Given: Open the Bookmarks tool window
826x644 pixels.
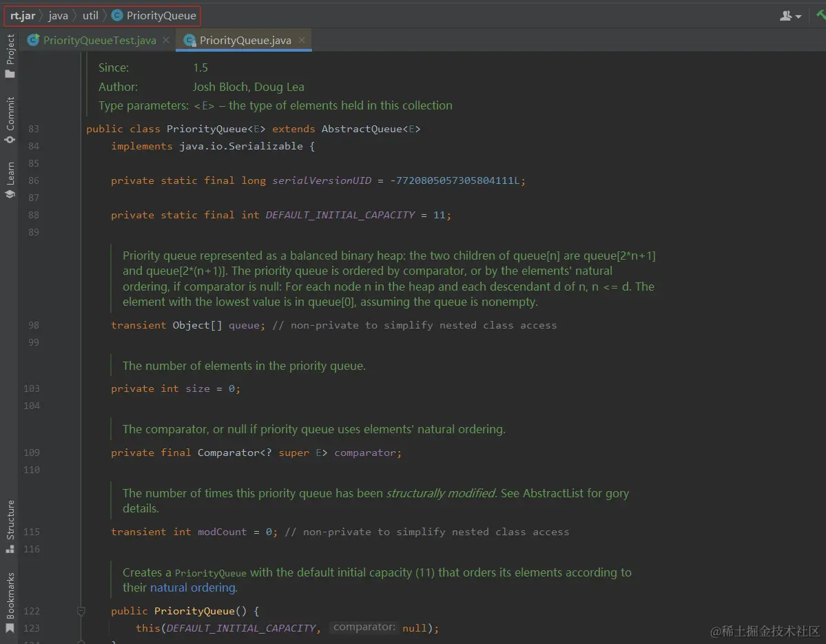Looking at the screenshot, I should point(10,603).
